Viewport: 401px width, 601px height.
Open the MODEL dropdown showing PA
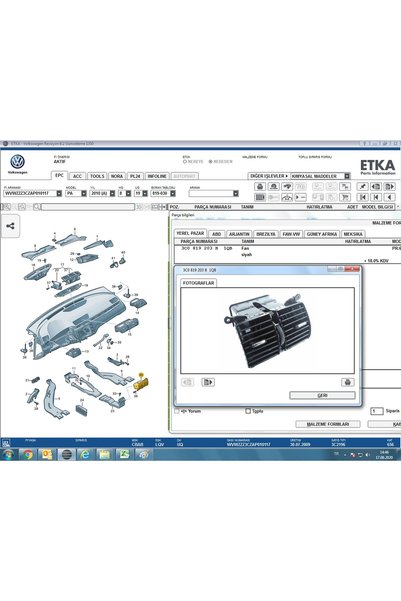pyautogui.click(x=84, y=194)
